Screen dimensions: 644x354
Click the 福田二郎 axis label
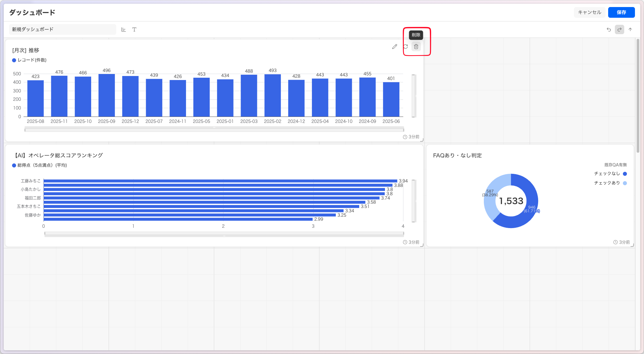click(x=33, y=198)
